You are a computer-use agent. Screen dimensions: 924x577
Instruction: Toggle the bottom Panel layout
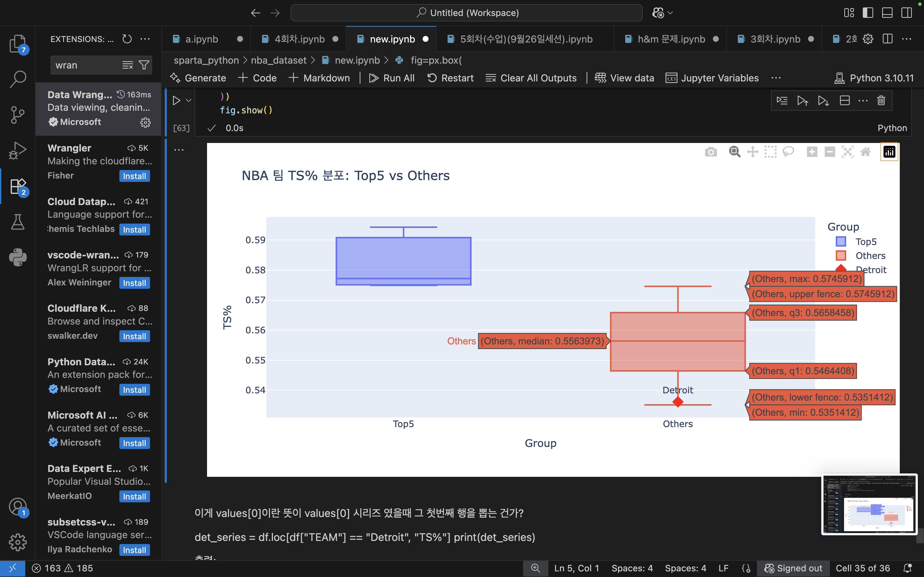point(887,13)
